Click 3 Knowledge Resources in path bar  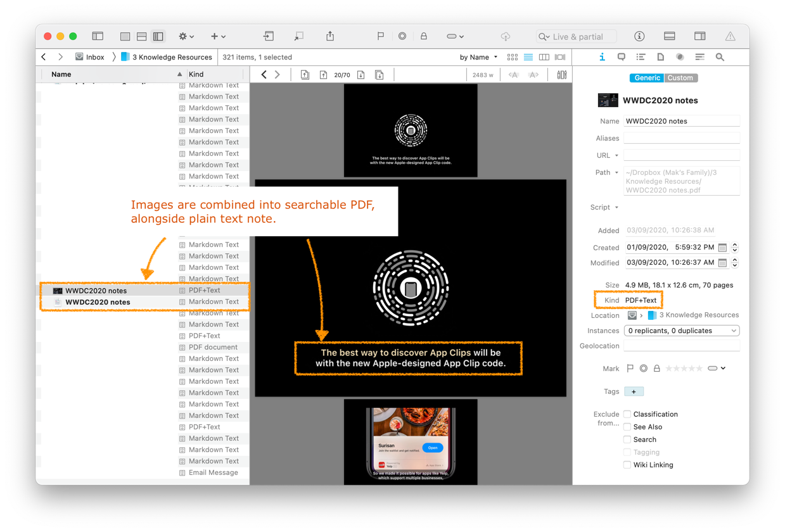pos(166,57)
